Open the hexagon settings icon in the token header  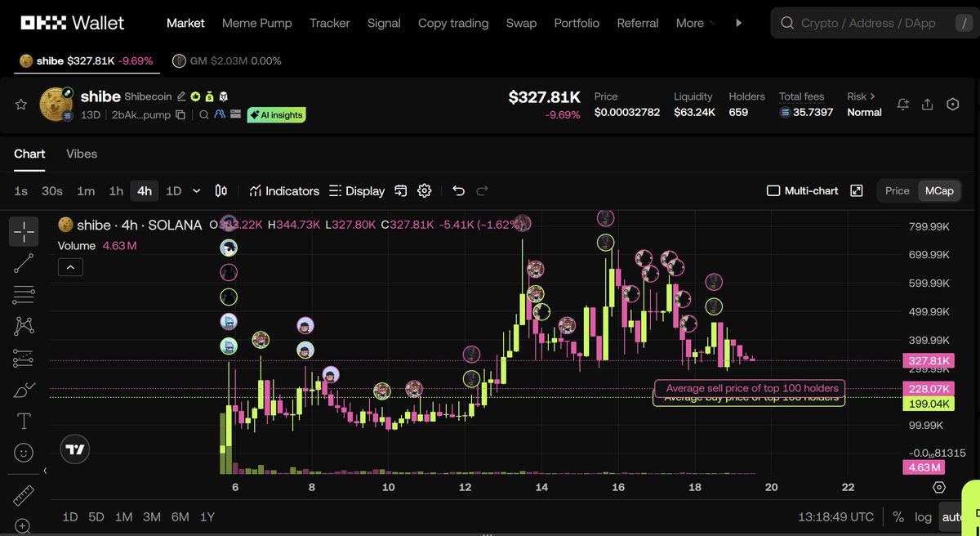coord(952,105)
